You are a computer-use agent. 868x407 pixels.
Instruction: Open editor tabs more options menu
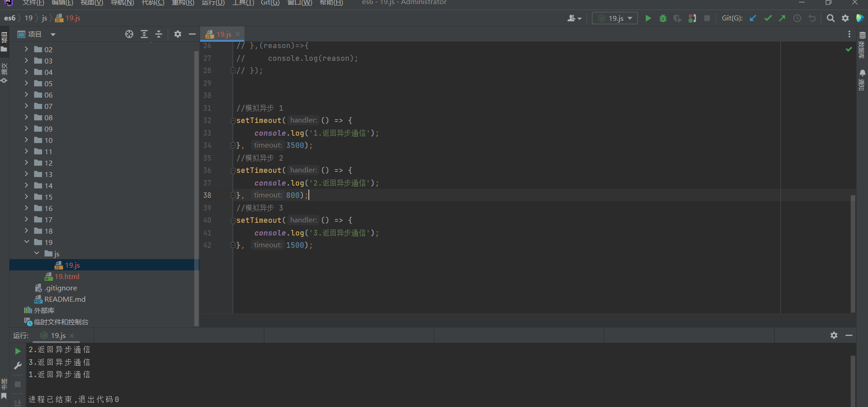click(849, 34)
